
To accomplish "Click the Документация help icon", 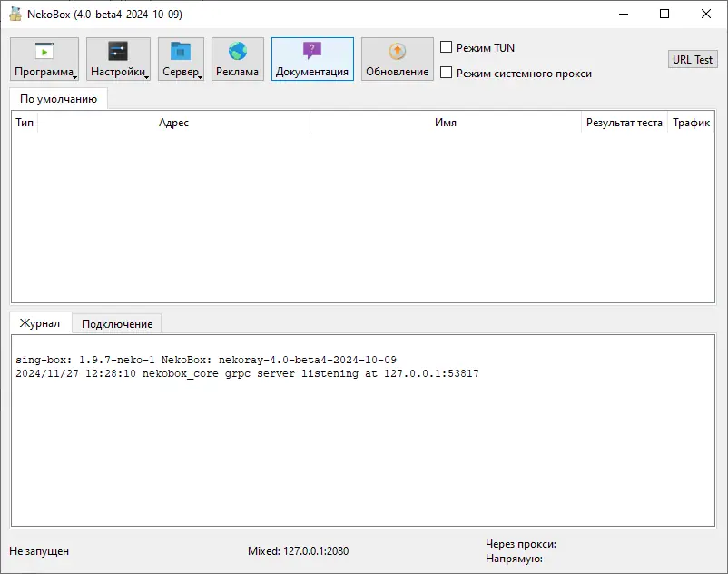I will pyautogui.click(x=312, y=54).
